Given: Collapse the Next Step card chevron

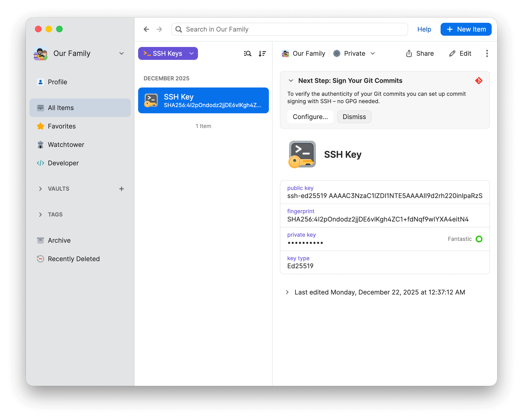Looking at the screenshot, I should [291, 81].
